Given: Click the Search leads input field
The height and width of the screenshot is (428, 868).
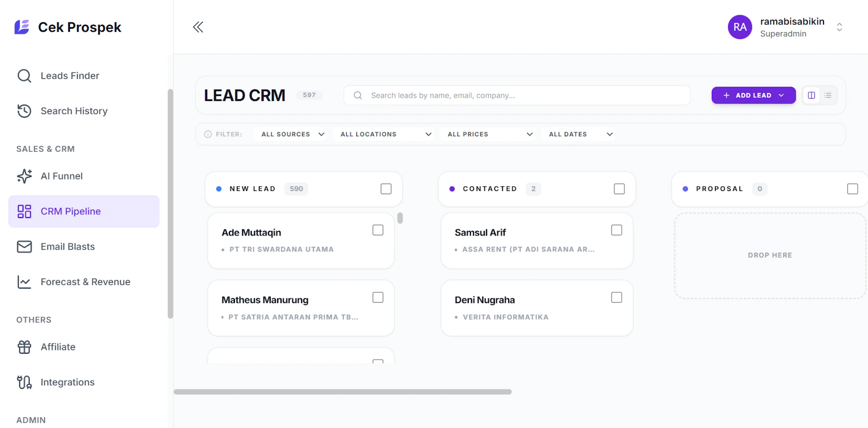Looking at the screenshot, I should [x=517, y=95].
